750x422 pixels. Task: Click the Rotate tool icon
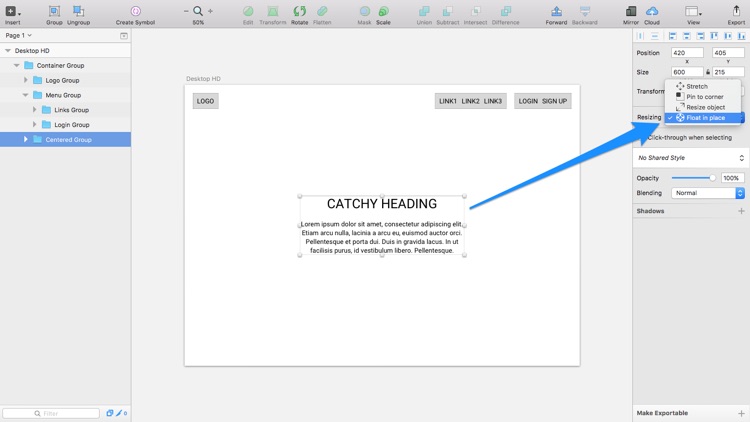coord(299,11)
